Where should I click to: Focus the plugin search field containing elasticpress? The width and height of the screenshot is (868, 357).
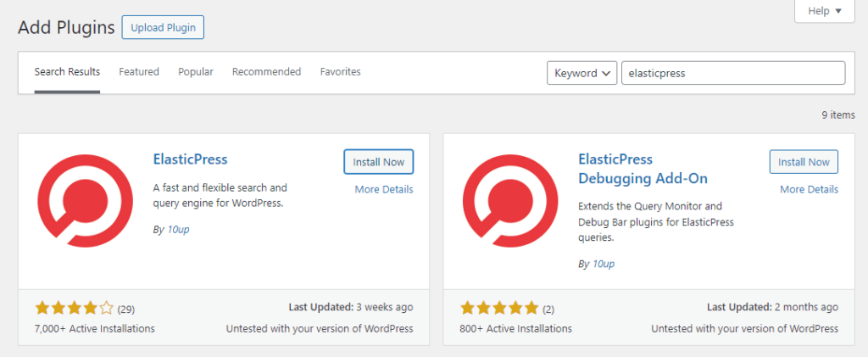click(x=733, y=73)
